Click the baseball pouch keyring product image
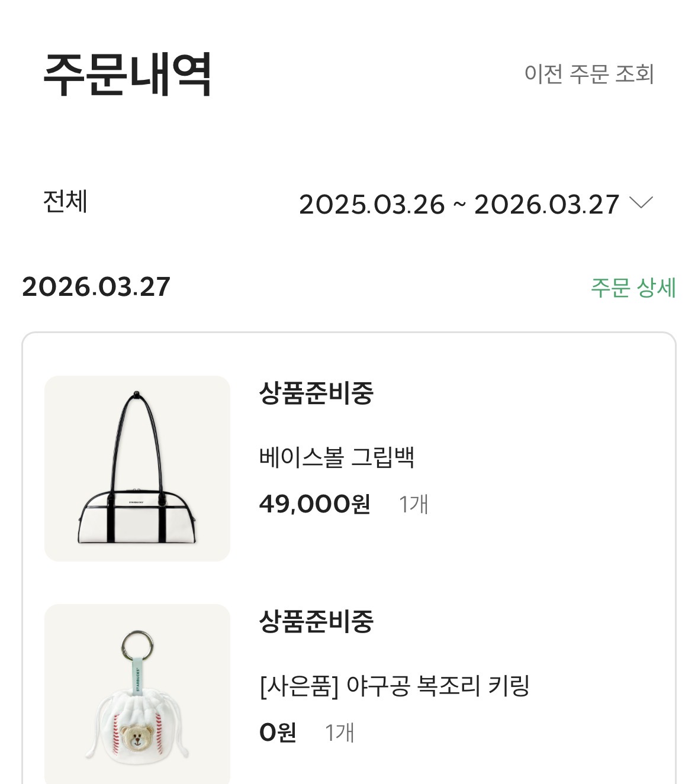 pyautogui.click(x=137, y=693)
